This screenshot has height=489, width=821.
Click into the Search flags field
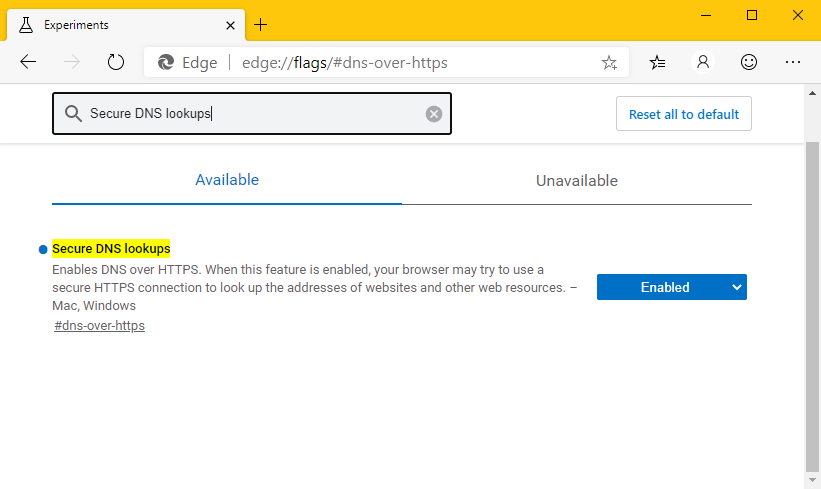[x=250, y=114]
